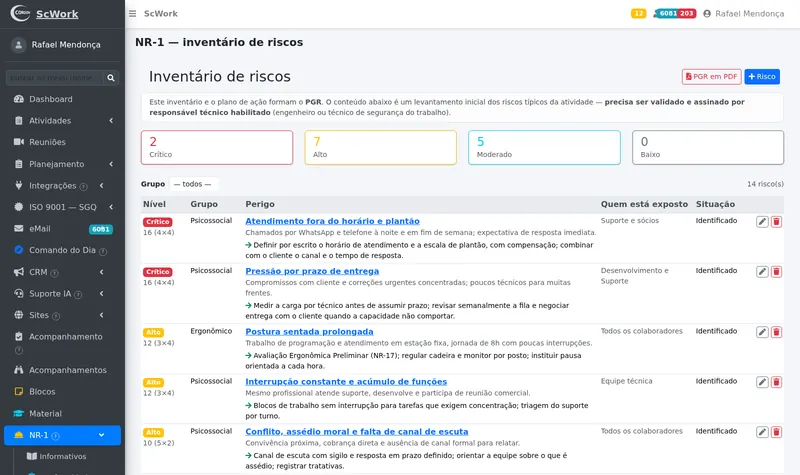This screenshot has width=800, height=475.
Task: Toggle the hamburger sidebar menu icon
Action: tap(132, 14)
